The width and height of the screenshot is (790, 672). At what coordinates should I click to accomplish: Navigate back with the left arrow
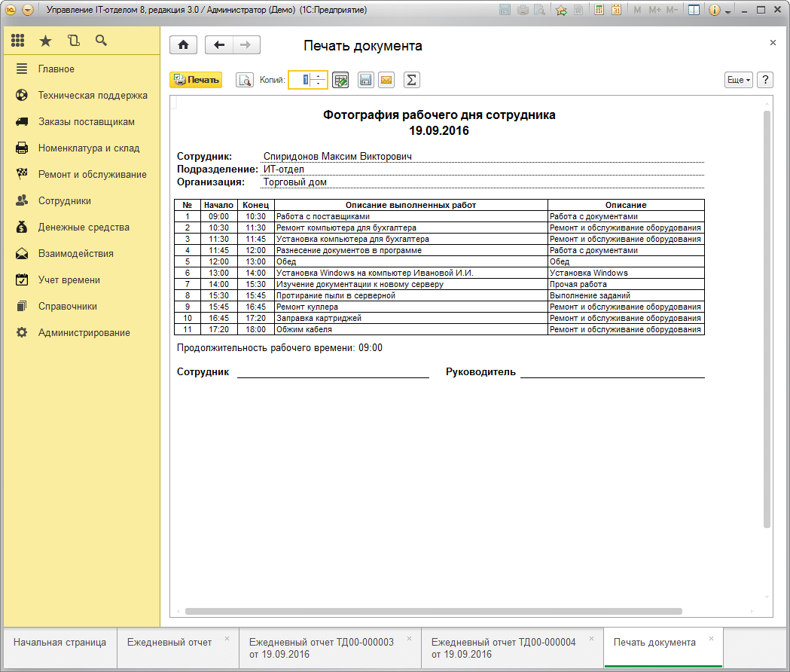219,45
